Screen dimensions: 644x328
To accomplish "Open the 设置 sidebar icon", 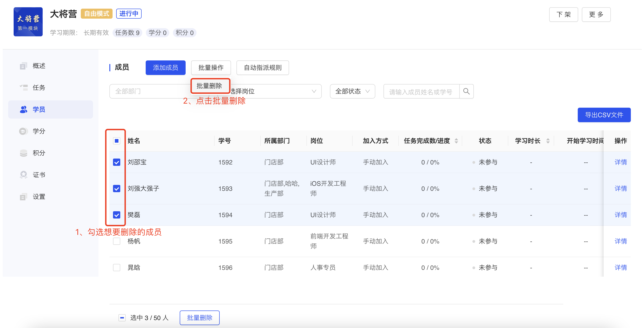I will click(23, 197).
